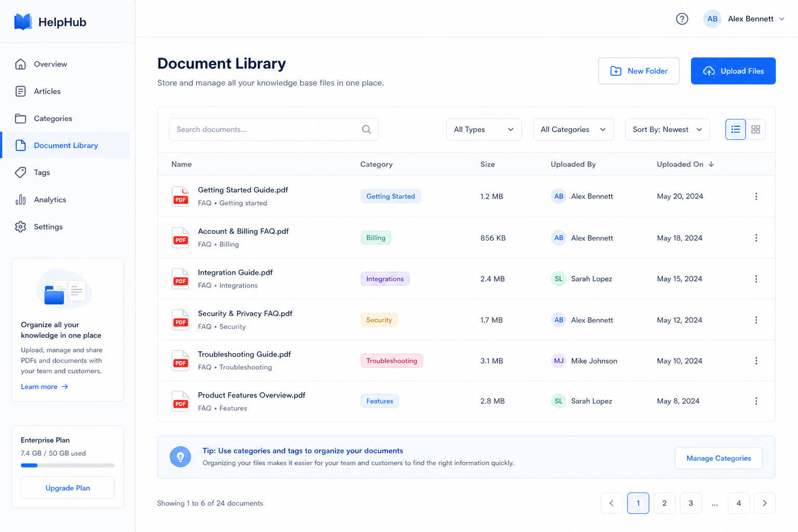Open actions menu for Account & Billing FAQ.pdf
Screen dimensions: 798x532
pyautogui.click(x=756, y=238)
